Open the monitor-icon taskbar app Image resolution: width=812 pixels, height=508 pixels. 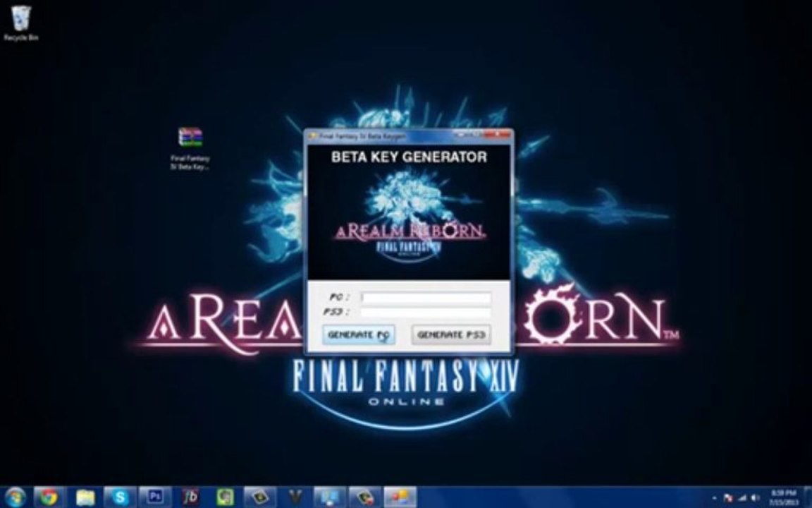point(329,497)
